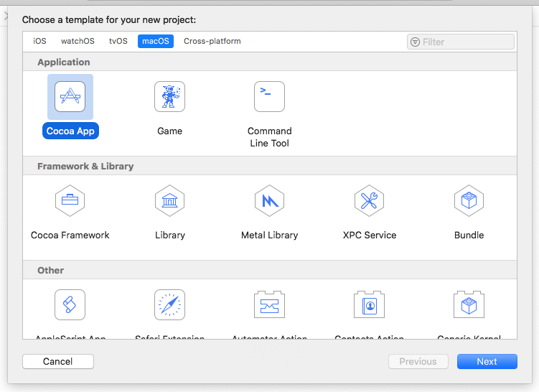Viewport: 539px width, 392px height.
Task: Click the Cocoa App label
Action: tap(70, 131)
